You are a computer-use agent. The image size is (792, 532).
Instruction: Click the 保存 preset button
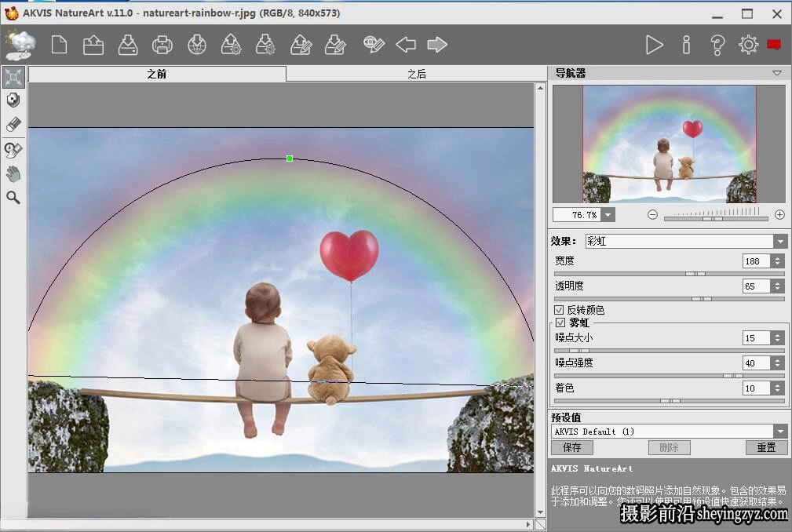click(571, 448)
